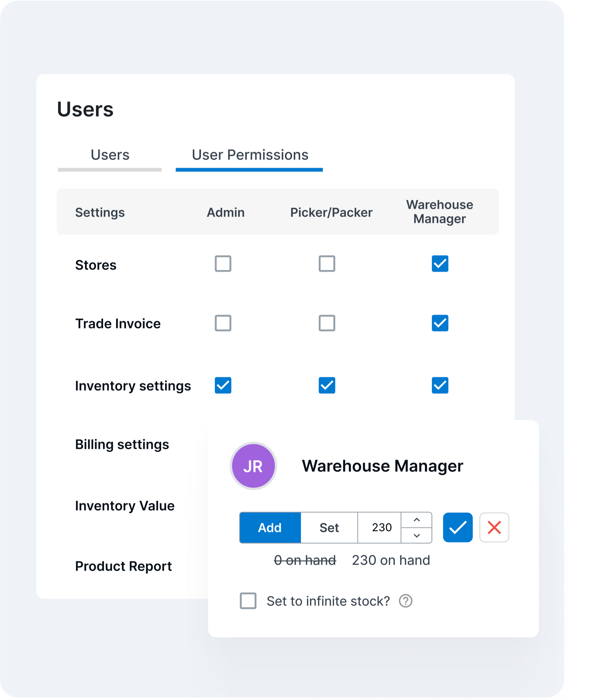
Task: Click the Billing settings row label
Action: pos(122,445)
